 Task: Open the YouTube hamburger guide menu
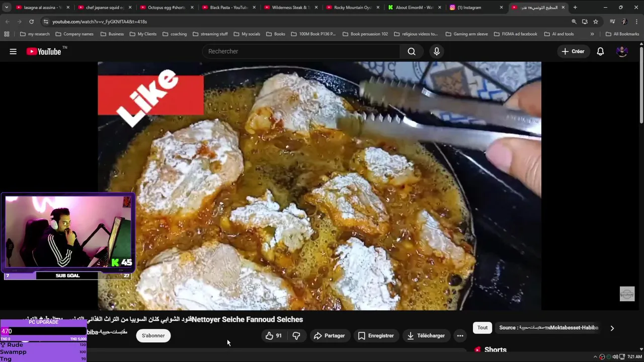(13, 51)
